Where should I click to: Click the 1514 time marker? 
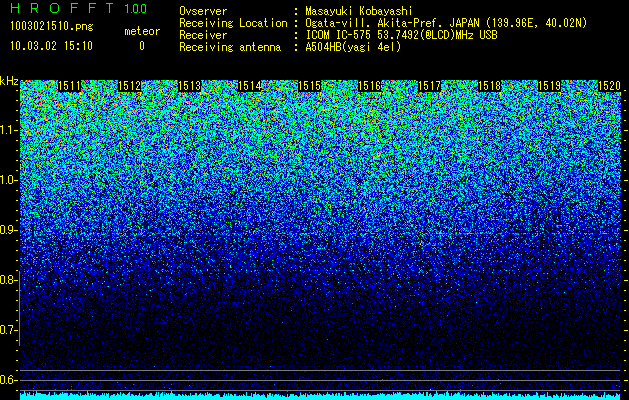coord(250,86)
